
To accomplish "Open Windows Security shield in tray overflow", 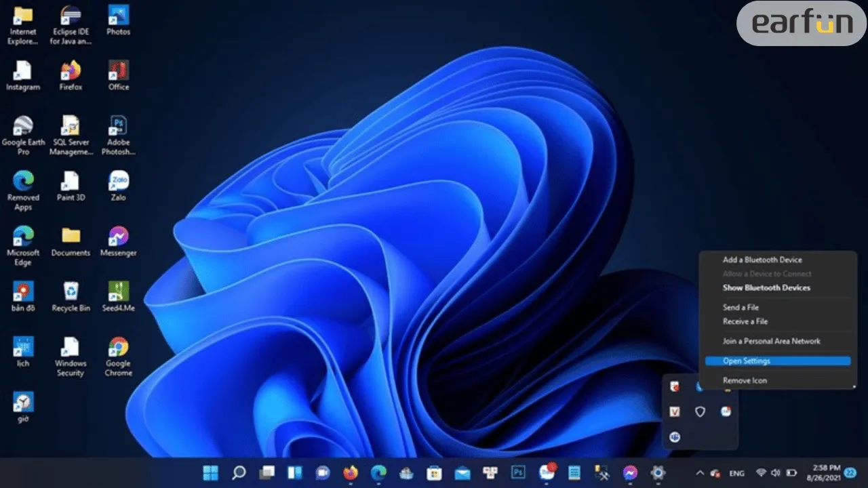I will (x=700, y=411).
